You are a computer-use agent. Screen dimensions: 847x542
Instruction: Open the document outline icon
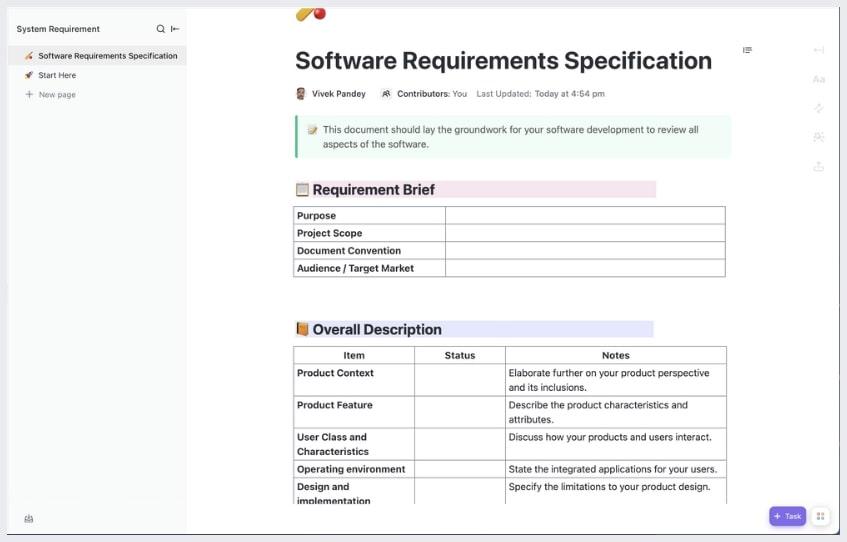(x=747, y=50)
